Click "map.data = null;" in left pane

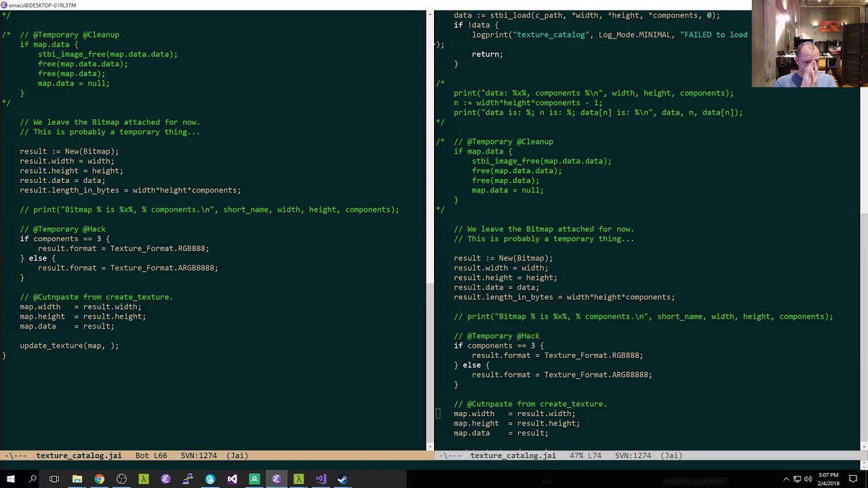[74, 83]
